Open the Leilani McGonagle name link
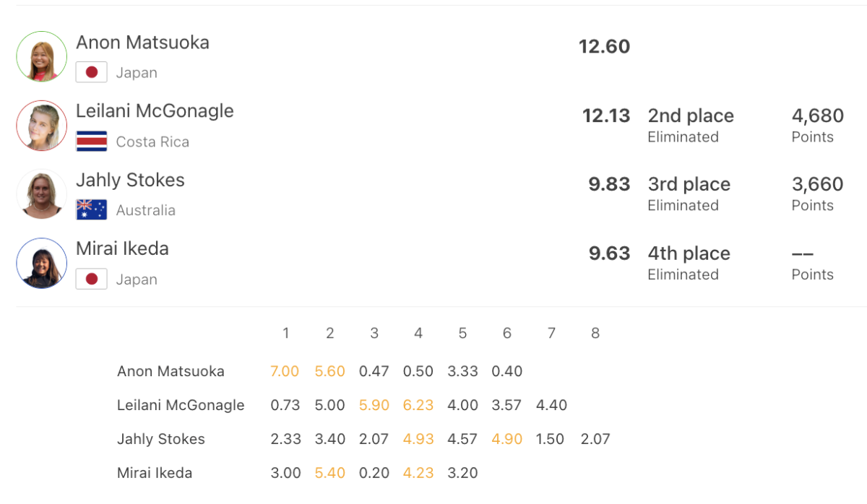 (155, 110)
